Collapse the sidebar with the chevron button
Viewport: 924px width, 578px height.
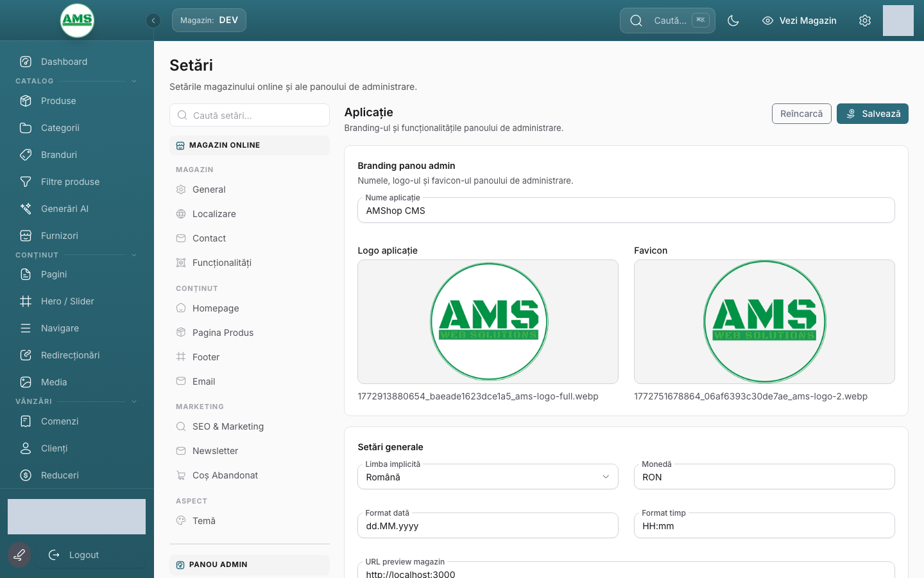(x=153, y=21)
